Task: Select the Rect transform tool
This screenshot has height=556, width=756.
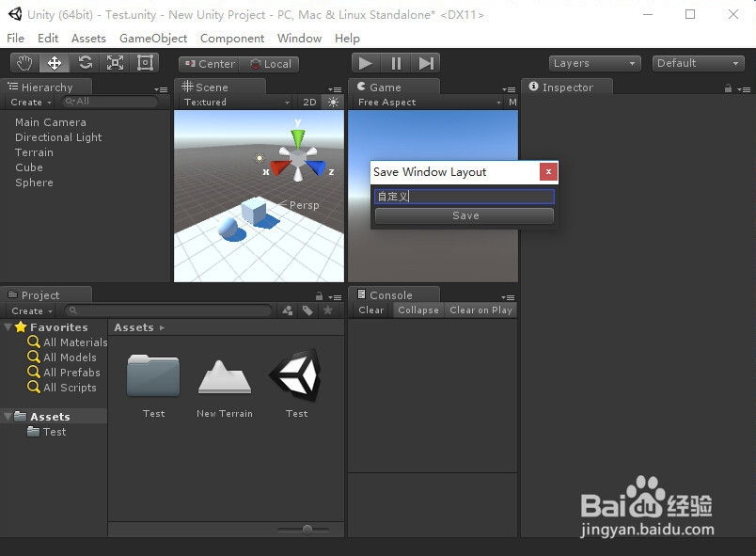Action: coord(145,63)
